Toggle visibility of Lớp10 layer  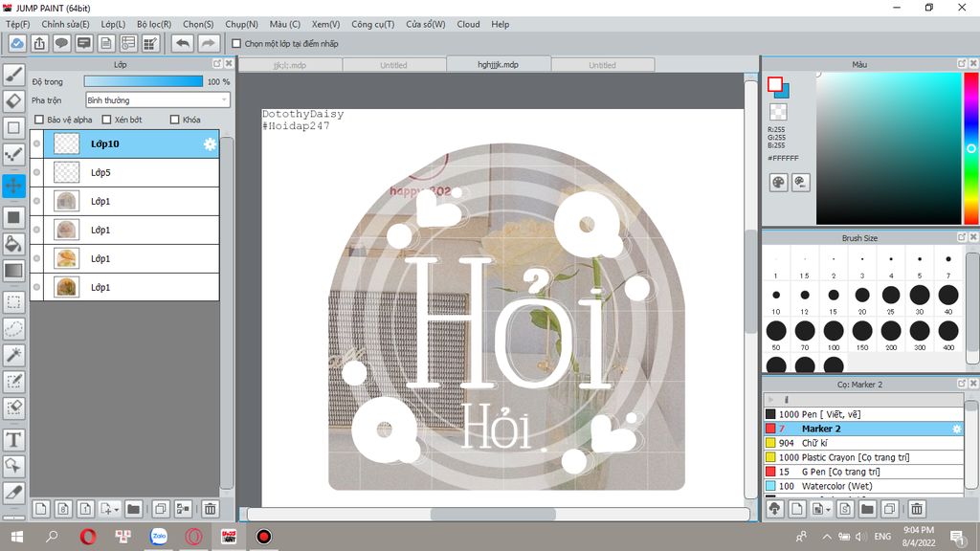tap(37, 143)
